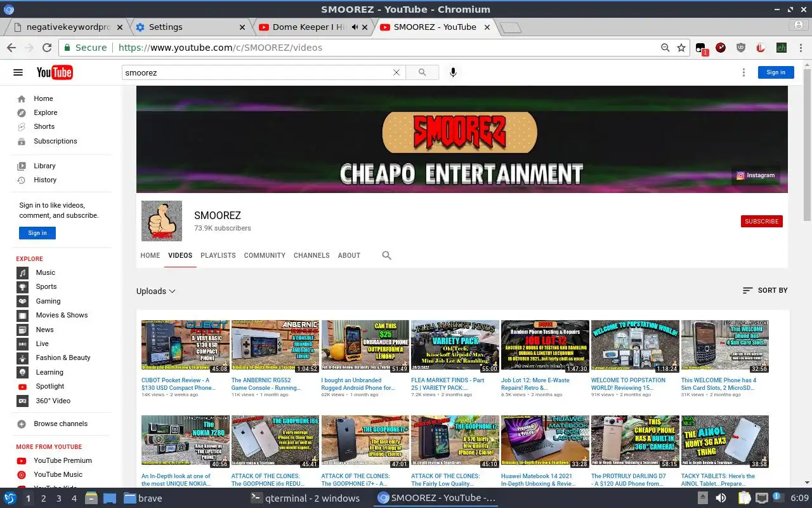
Task: Open ANBERNIC RG552 video title
Action: point(266,384)
